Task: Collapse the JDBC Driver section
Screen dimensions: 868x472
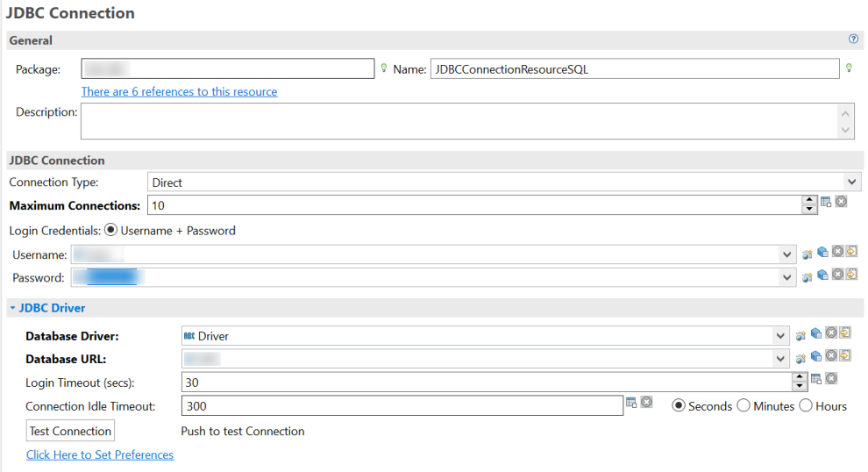Action: (x=13, y=308)
